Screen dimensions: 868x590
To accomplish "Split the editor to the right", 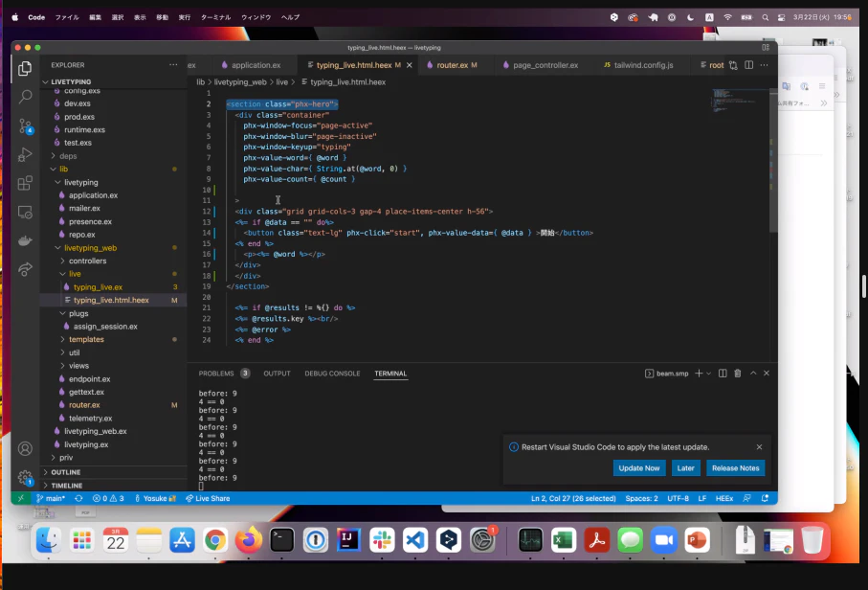I will (748, 65).
